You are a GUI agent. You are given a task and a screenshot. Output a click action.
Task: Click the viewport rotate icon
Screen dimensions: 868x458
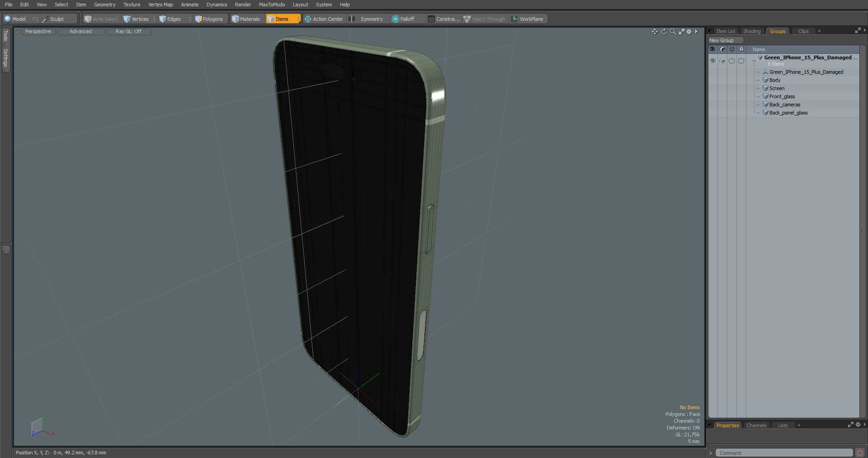664,32
